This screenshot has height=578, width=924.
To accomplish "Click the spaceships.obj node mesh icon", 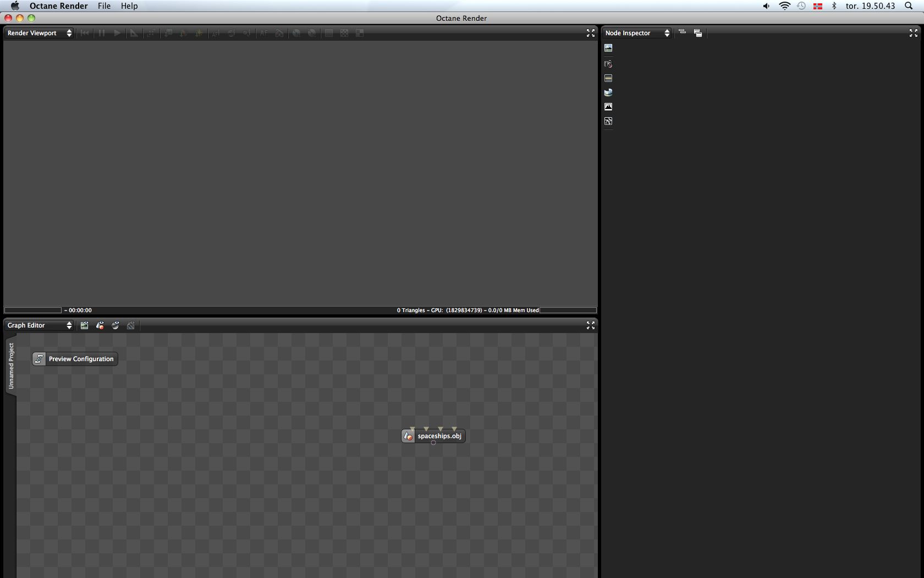I will [x=408, y=436].
